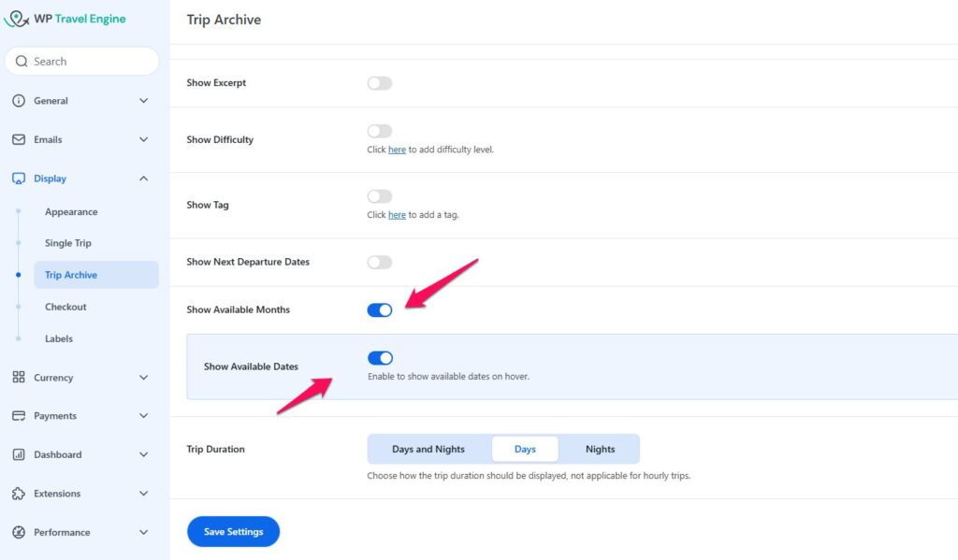Disable the Show Available Dates toggle

[x=379, y=358]
